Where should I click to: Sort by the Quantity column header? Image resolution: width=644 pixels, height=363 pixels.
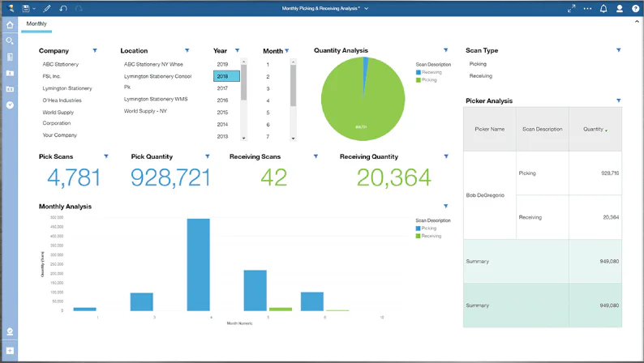(x=595, y=129)
